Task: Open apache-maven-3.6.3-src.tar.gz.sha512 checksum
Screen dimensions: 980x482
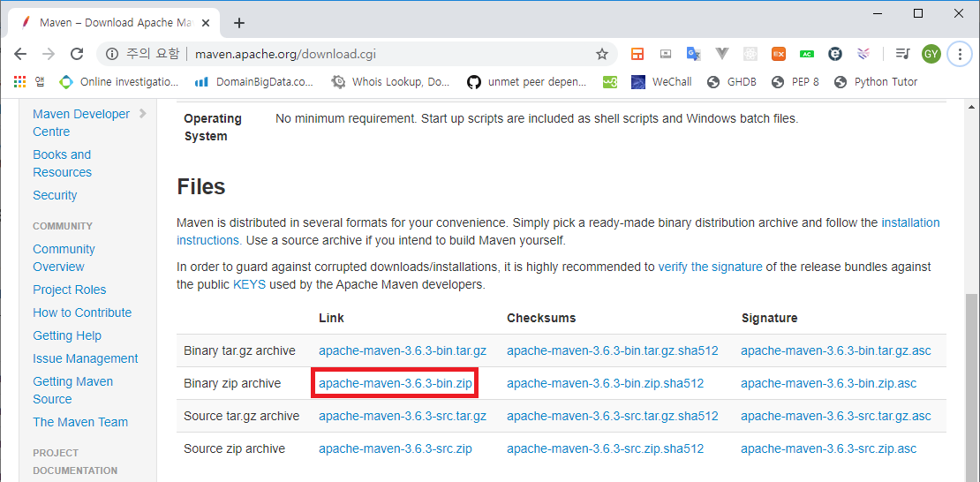Action: 613,416
